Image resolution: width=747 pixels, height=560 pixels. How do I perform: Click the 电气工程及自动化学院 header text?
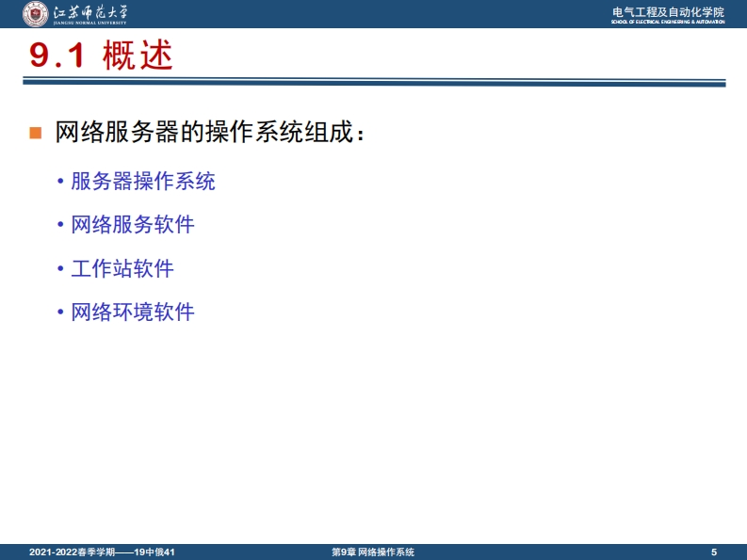point(668,10)
